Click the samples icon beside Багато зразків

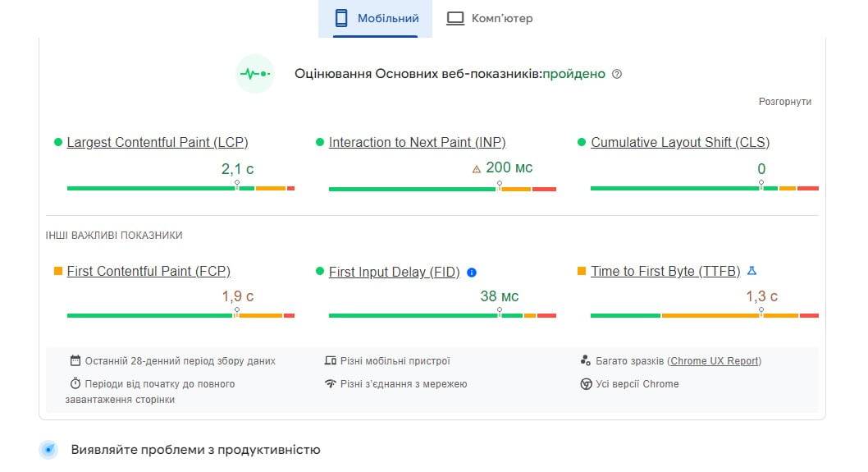coord(586,360)
